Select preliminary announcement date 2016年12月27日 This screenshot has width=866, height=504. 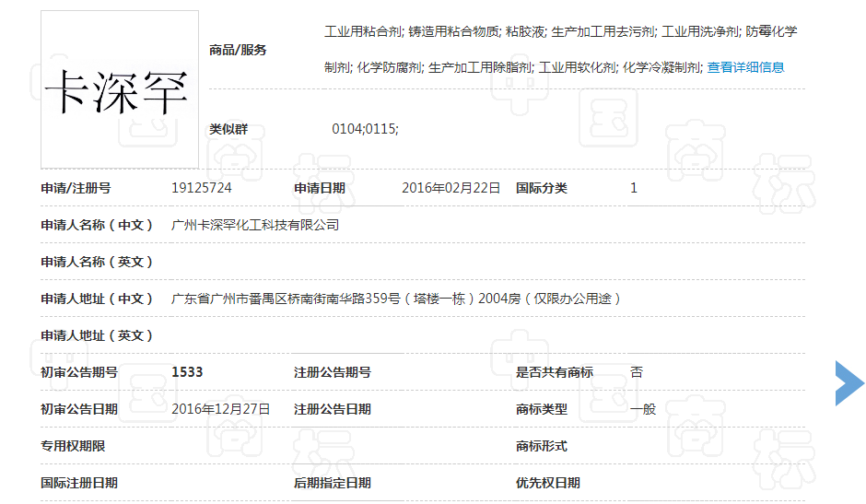click(x=221, y=409)
